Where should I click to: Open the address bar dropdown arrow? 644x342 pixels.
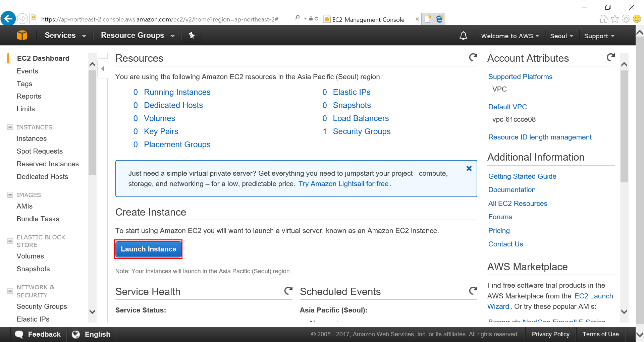coord(305,19)
